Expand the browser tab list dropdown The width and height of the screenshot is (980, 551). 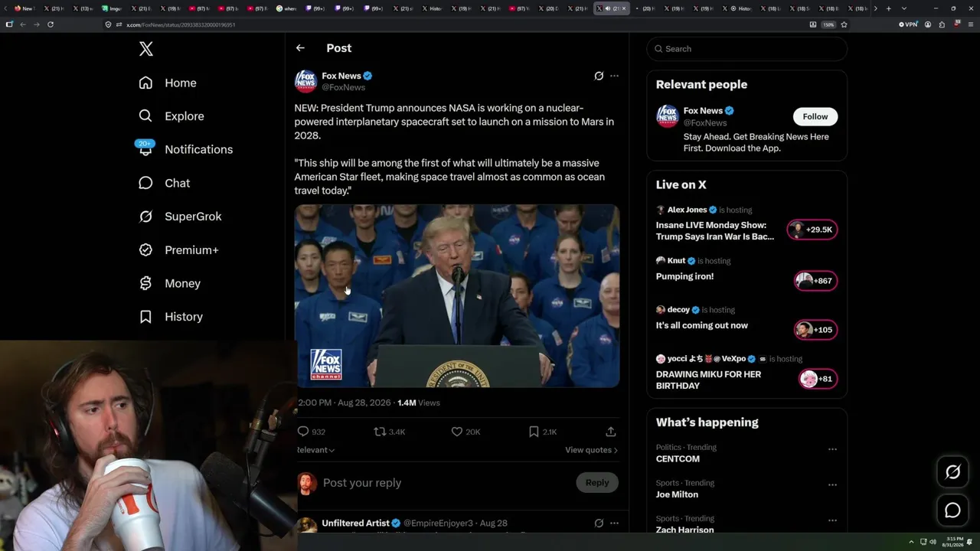coord(904,8)
